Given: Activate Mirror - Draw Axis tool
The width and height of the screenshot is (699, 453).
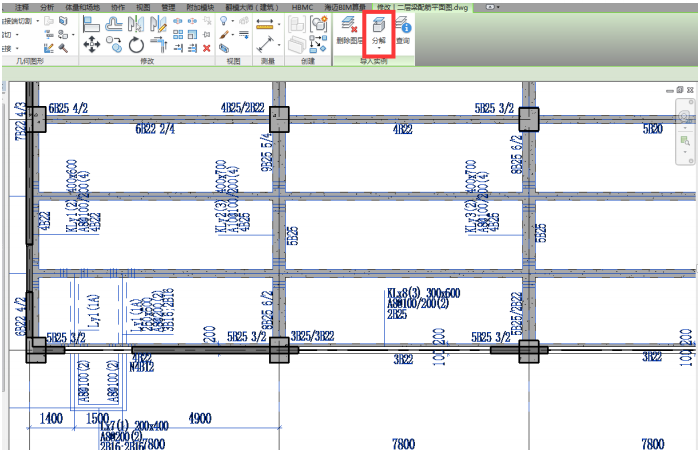Looking at the screenshot, I should click(x=158, y=24).
